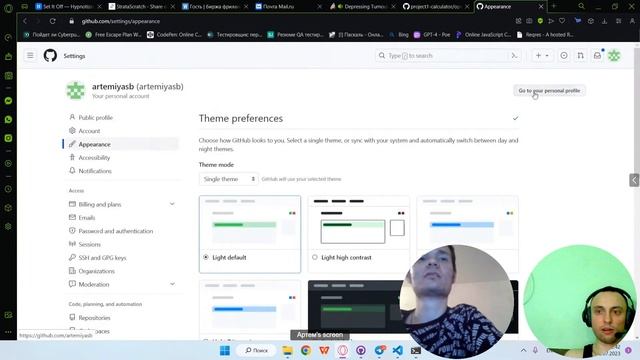Click the Emails envelope icon

point(72,217)
